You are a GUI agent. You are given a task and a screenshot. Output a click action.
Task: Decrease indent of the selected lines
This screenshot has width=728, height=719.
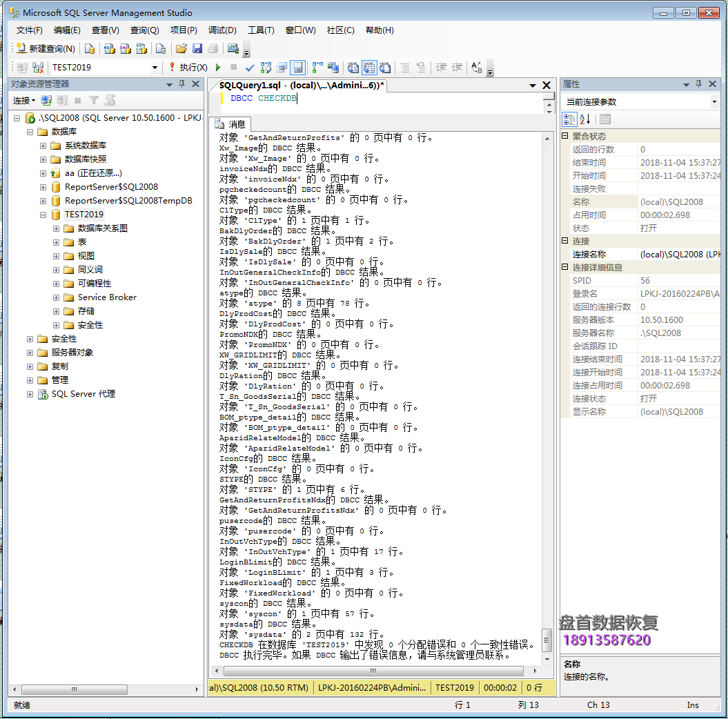(x=441, y=68)
